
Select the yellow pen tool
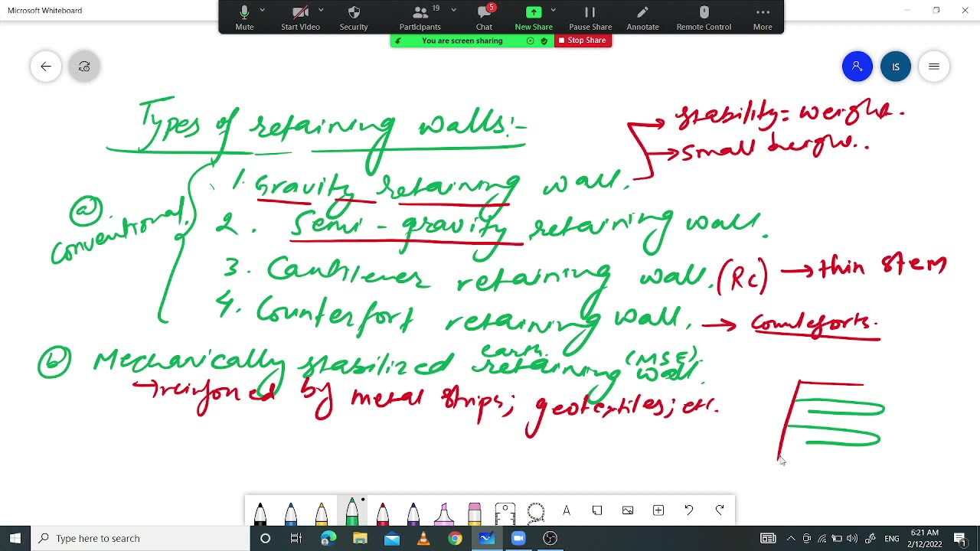tap(322, 513)
